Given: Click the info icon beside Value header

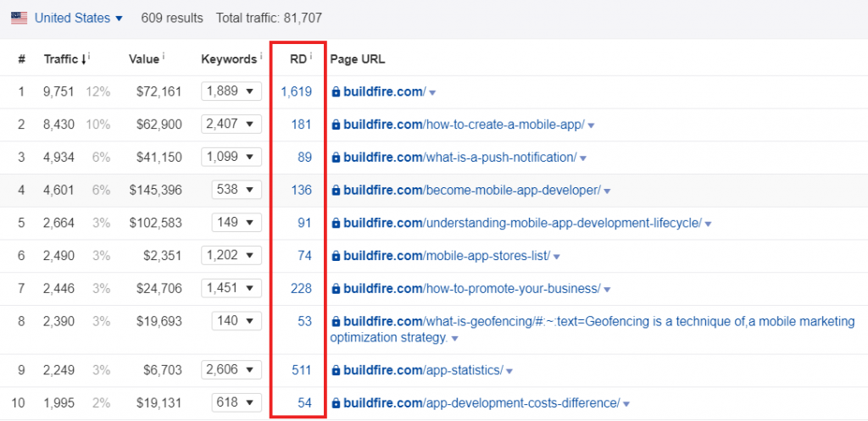Looking at the screenshot, I should (x=164, y=57).
